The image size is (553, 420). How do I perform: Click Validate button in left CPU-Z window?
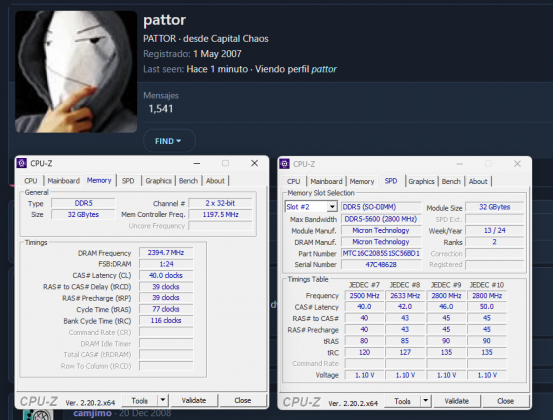pos(194,400)
